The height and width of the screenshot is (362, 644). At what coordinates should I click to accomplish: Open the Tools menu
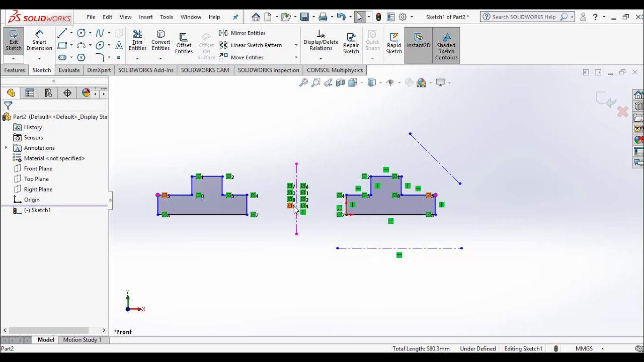167,17
